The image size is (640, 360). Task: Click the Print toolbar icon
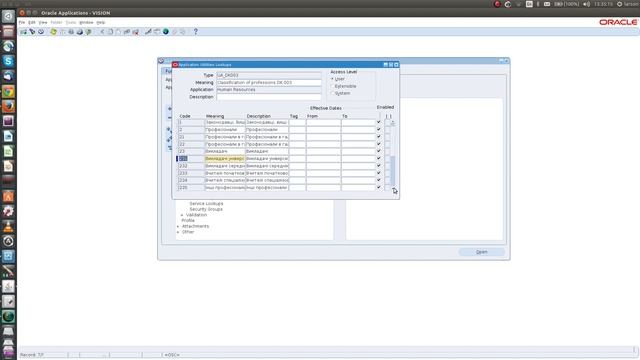point(80,31)
